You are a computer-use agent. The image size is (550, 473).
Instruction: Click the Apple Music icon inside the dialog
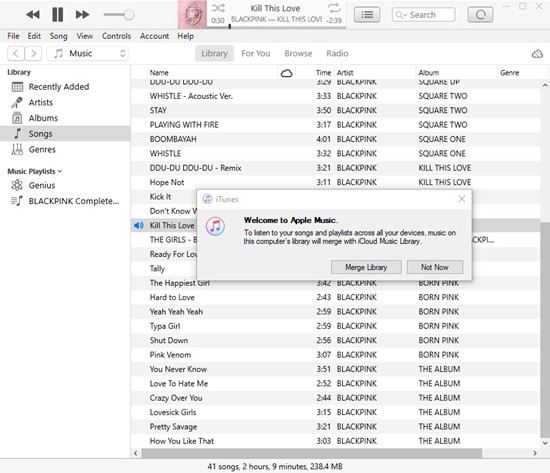point(215,226)
